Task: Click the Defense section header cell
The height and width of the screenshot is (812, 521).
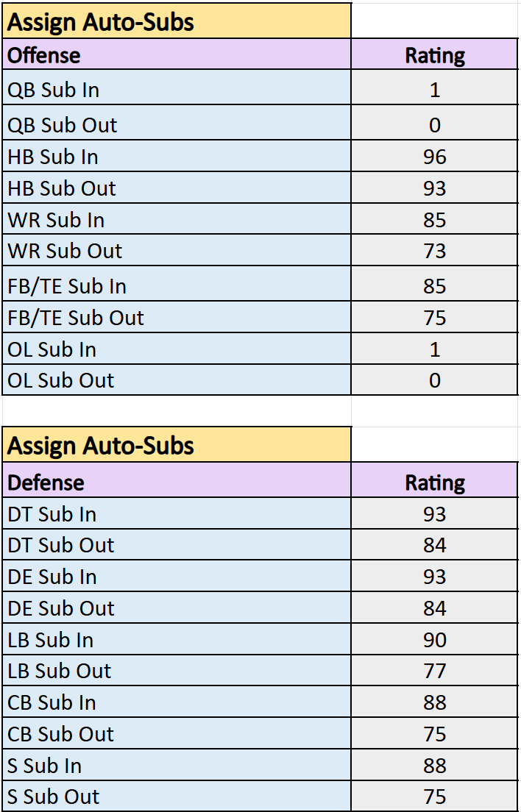Action: (x=177, y=482)
